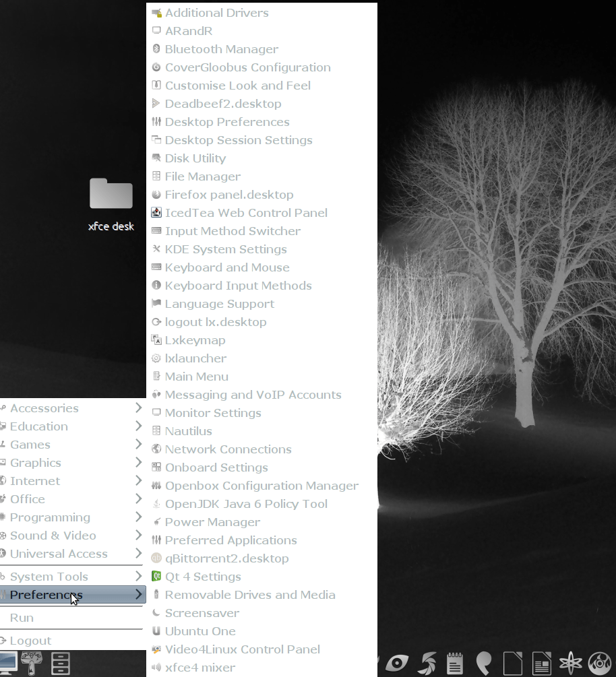
Task: Choose Logout from the main menu
Action: 71,641
